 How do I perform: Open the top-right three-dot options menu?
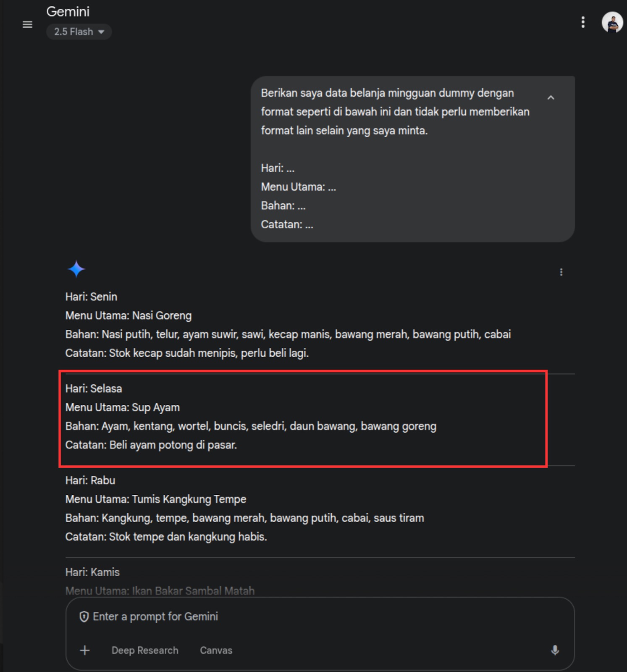point(582,22)
